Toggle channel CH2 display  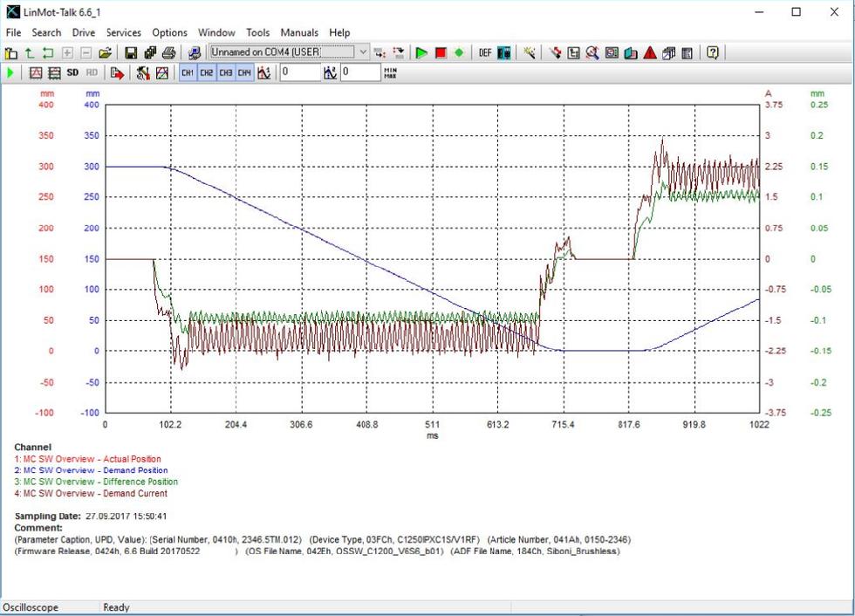[207, 73]
